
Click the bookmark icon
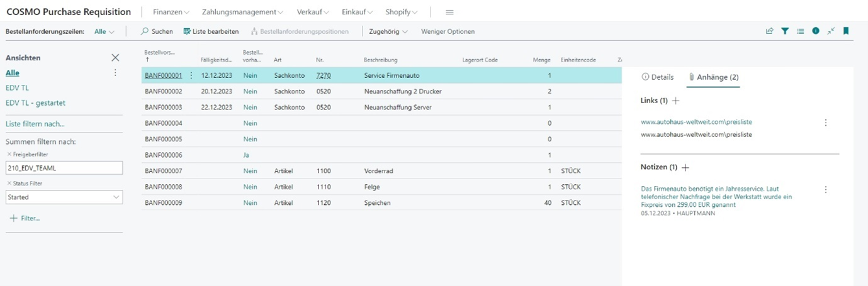coord(846,31)
